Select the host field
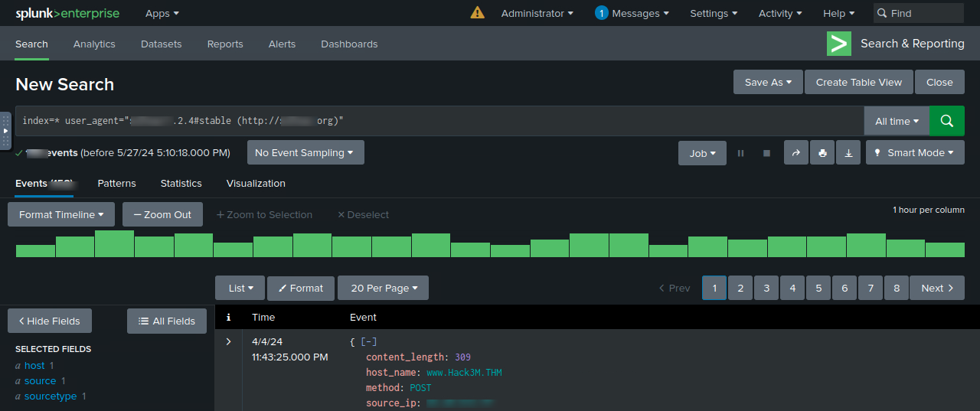The height and width of the screenshot is (411, 980). pyautogui.click(x=34, y=366)
